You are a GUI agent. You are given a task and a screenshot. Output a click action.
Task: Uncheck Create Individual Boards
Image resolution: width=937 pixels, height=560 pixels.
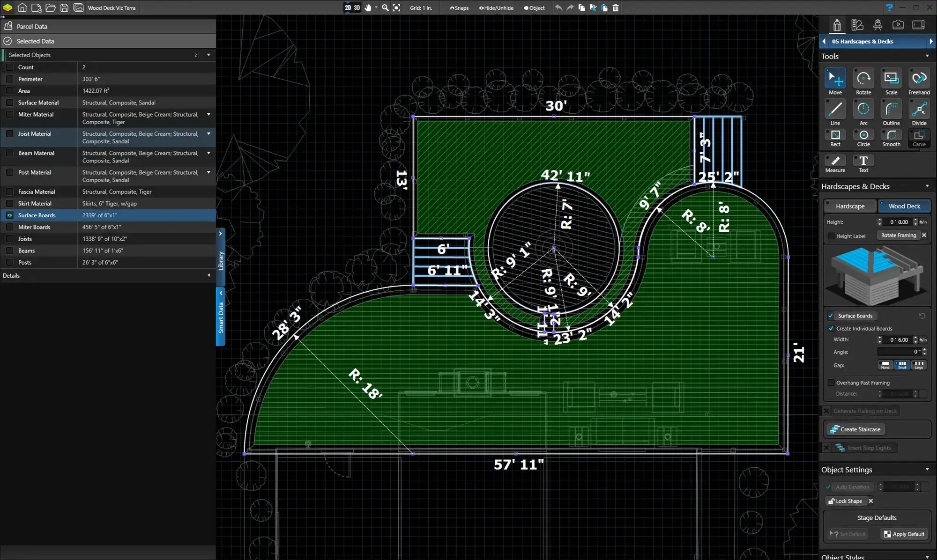pos(831,328)
